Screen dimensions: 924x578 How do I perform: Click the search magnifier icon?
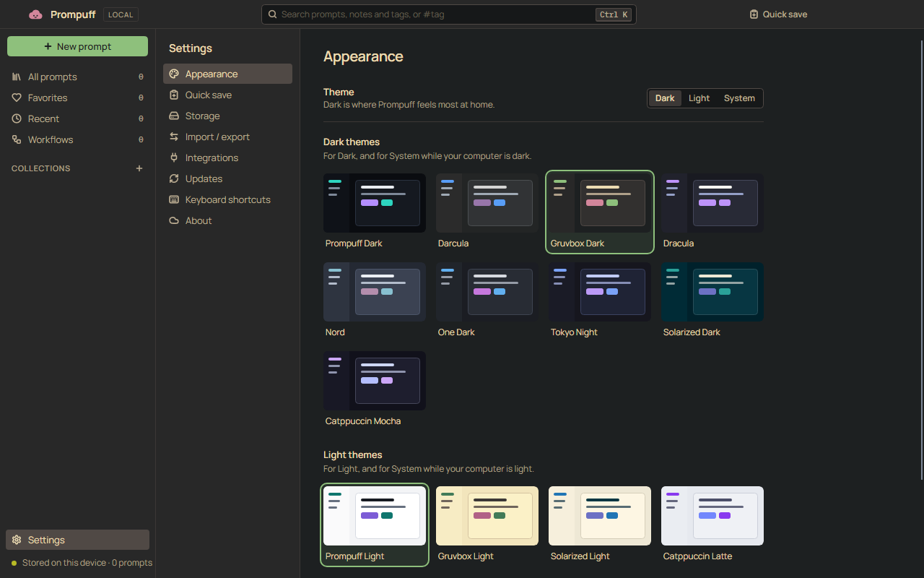(x=272, y=14)
